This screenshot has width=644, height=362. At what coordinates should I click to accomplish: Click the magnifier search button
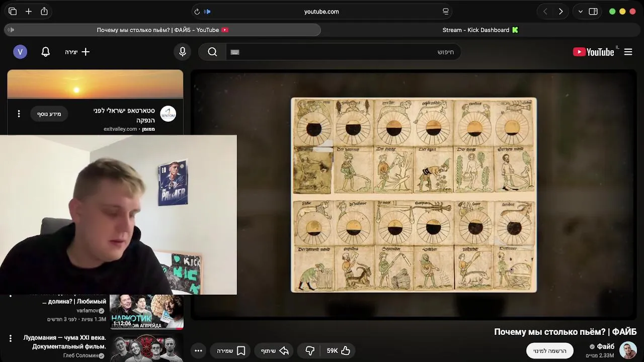212,52
